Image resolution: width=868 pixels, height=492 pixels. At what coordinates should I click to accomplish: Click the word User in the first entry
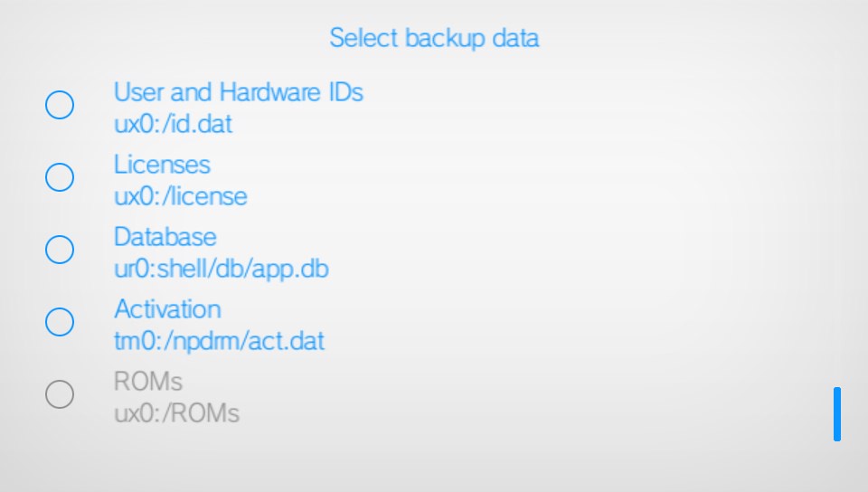pyautogui.click(x=136, y=92)
